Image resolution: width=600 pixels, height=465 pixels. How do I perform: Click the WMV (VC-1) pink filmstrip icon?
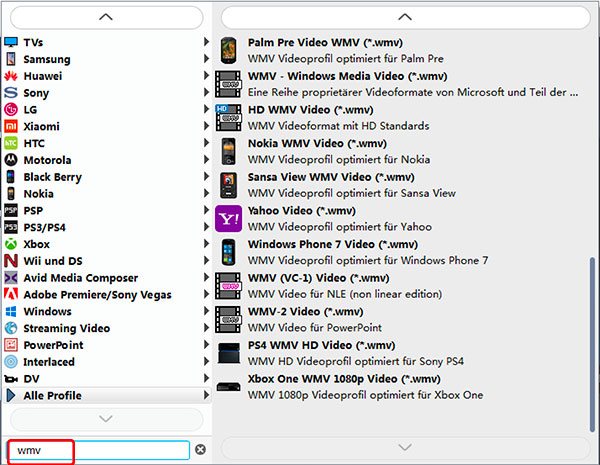click(x=228, y=286)
